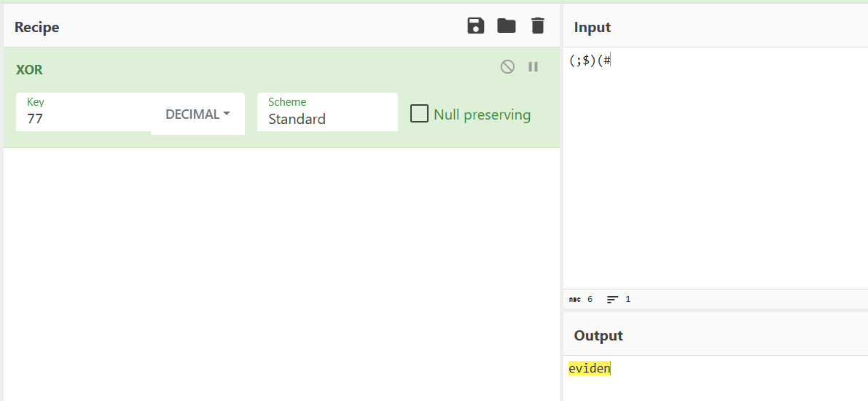
Task: Enable the Null preserving checkbox
Action: pyautogui.click(x=419, y=114)
